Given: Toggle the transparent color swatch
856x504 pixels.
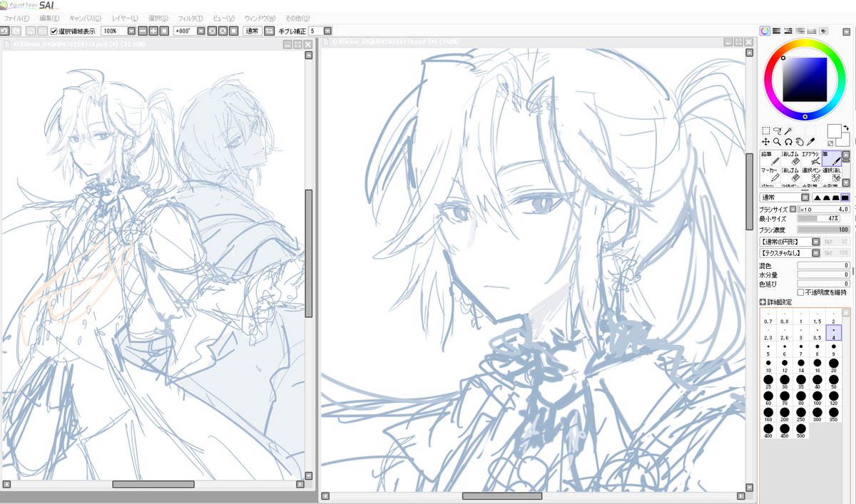Looking at the screenshot, I should 831,143.
